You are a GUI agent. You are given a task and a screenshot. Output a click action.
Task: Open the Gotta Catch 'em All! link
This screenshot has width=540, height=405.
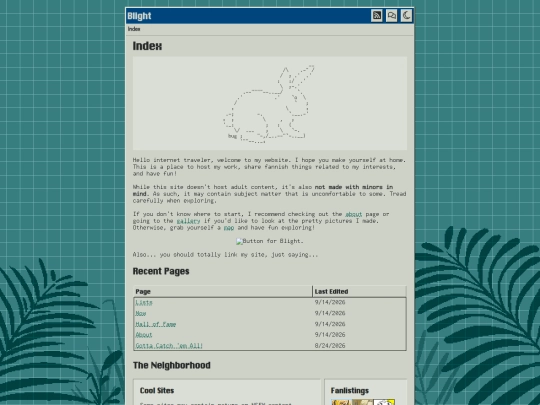(169, 345)
